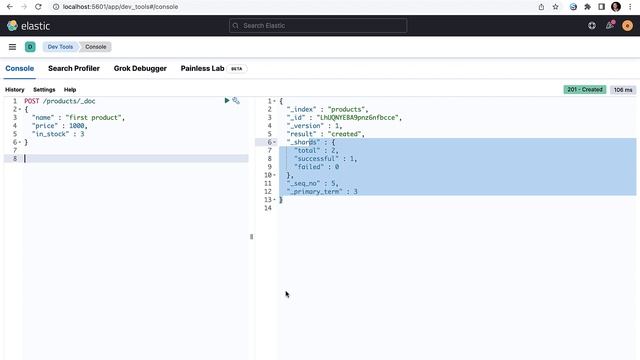
Task: Click the "price" : 1000 line
Action: click(60, 126)
